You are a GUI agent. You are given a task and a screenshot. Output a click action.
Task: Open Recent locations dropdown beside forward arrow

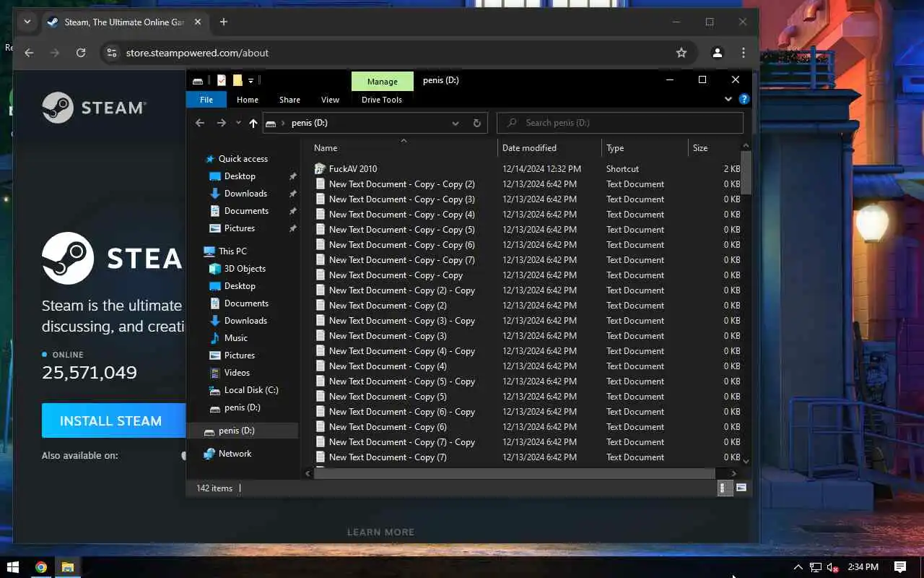coord(238,123)
